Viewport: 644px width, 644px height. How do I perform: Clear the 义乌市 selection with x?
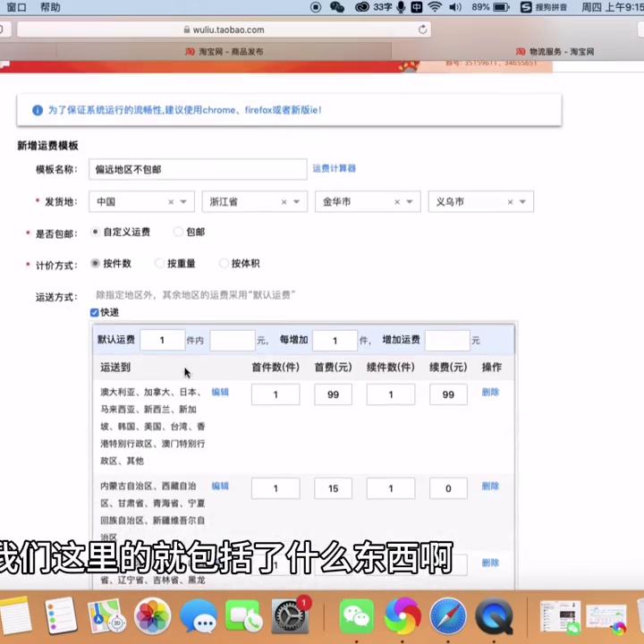click(510, 201)
